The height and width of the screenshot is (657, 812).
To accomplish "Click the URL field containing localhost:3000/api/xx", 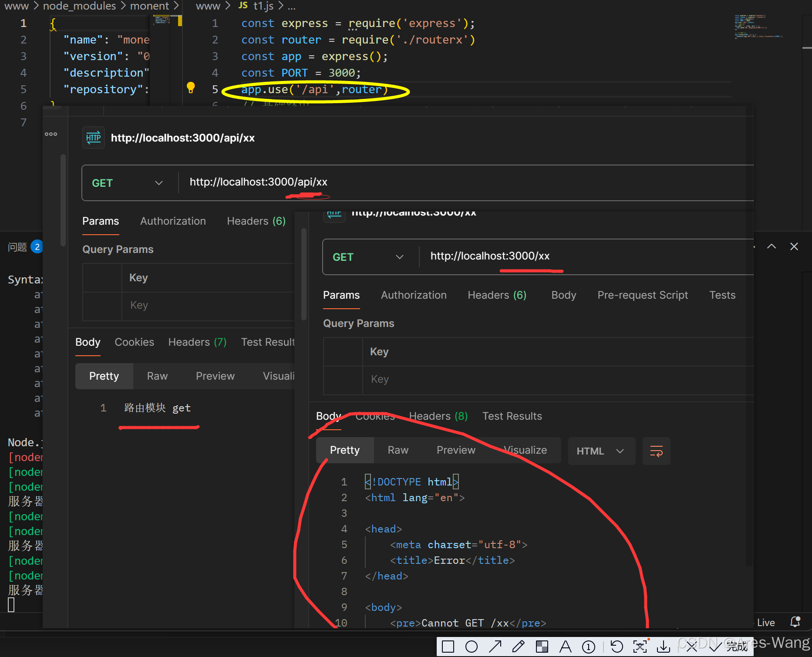I will [x=466, y=182].
